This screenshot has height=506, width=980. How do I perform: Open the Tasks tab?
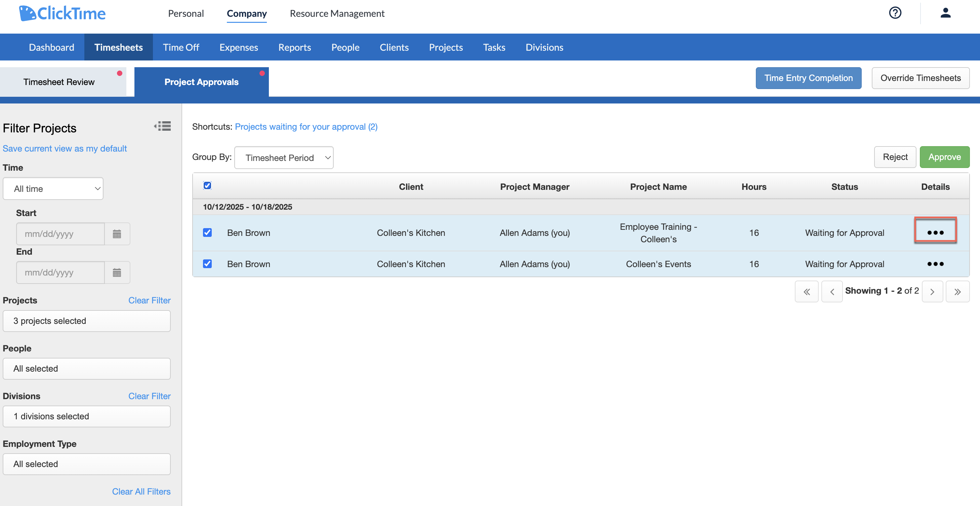tap(494, 47)
